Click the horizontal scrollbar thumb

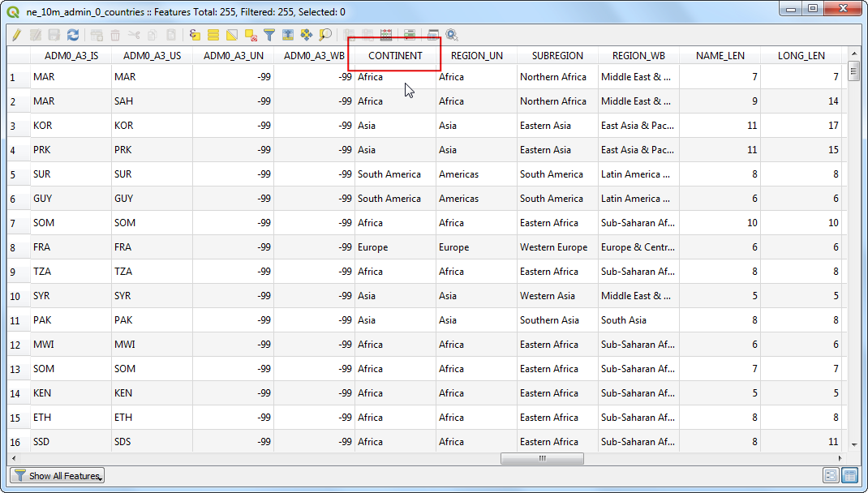[542, 458]
